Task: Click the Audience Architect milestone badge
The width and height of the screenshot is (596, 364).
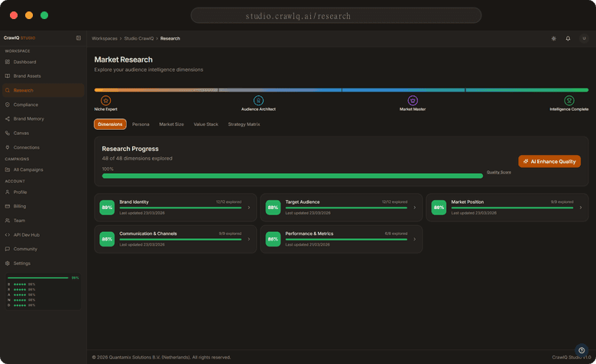Action: coord(258,101)
